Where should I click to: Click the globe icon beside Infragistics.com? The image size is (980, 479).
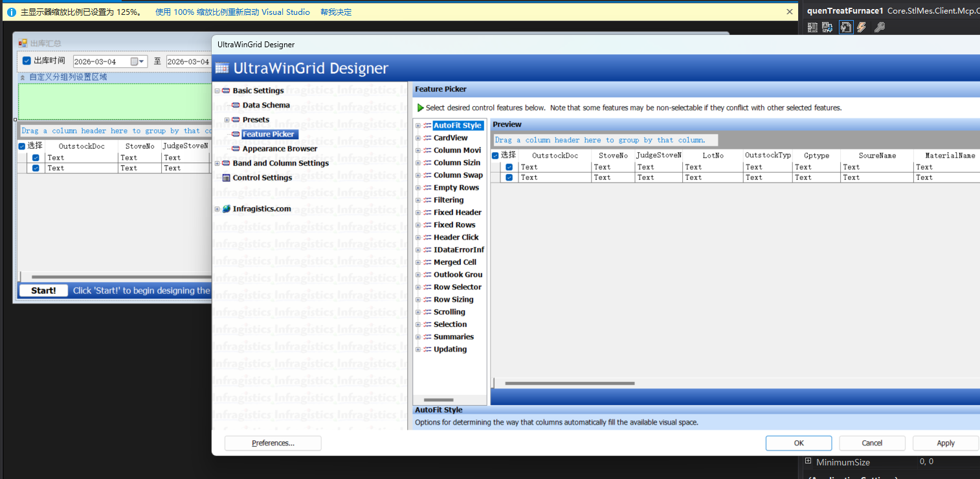pos(227,209)
